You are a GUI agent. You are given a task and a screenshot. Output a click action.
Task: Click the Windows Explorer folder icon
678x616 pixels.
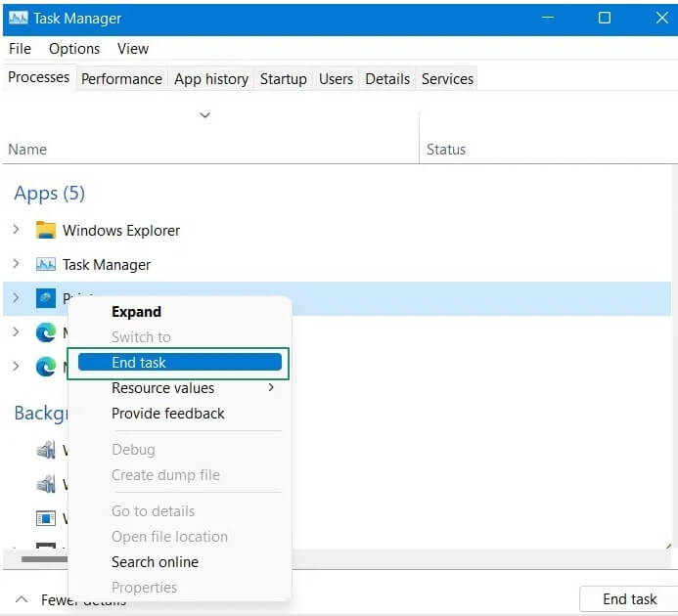pyautogui.click(x=45, y=231)
